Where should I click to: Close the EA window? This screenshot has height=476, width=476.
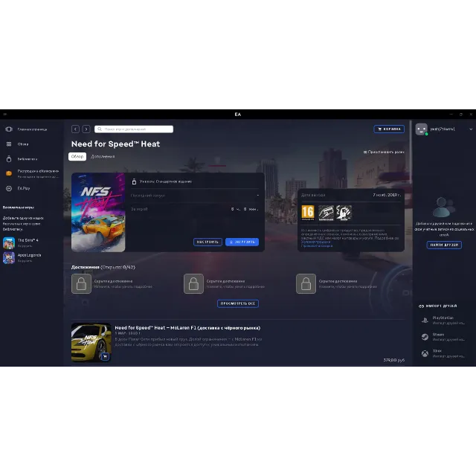471,114
